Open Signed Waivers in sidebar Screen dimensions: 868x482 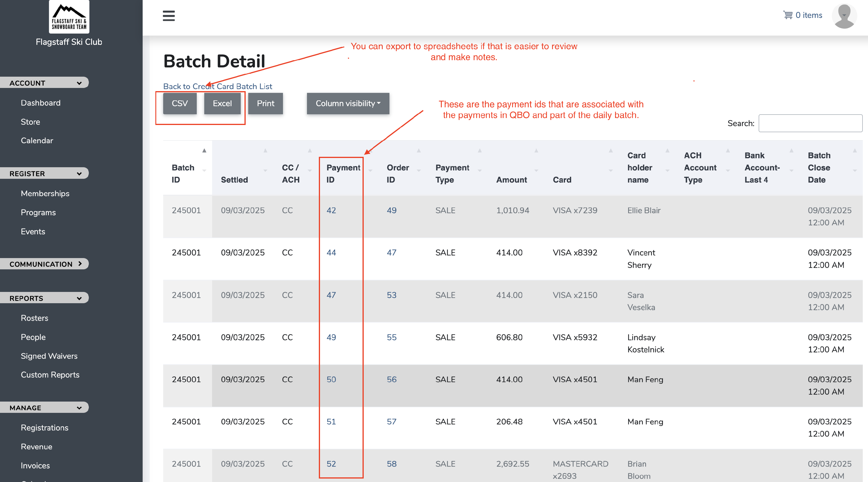(49, 356)
